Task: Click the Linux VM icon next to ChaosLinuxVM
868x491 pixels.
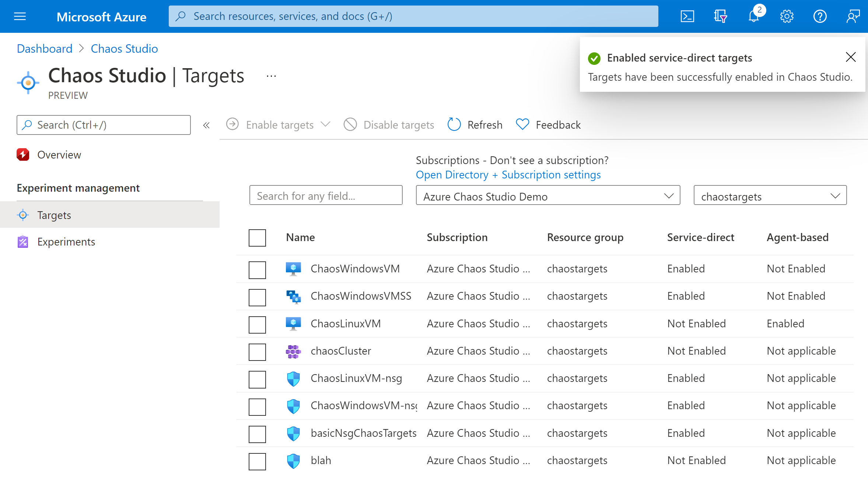Action: [x=293, y=323]
